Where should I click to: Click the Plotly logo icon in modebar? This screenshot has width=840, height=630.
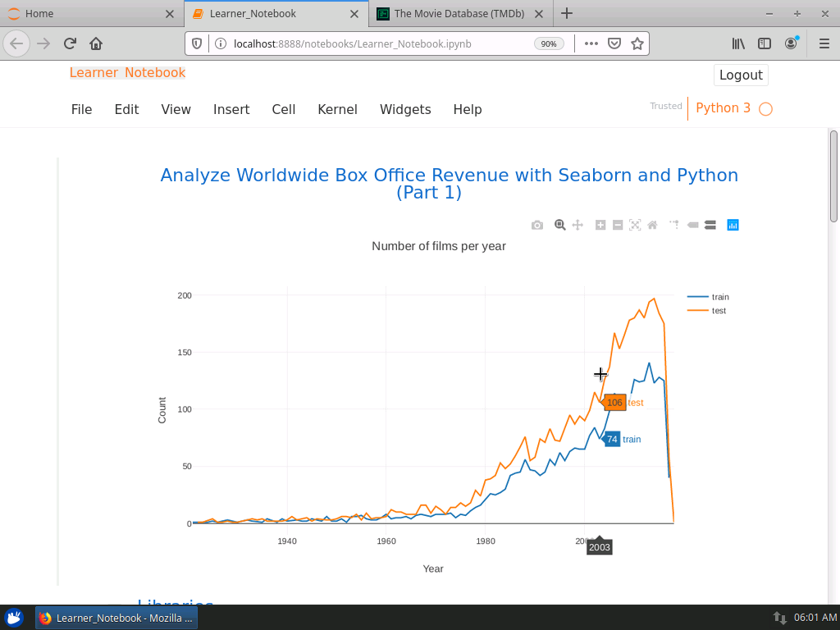733,225
